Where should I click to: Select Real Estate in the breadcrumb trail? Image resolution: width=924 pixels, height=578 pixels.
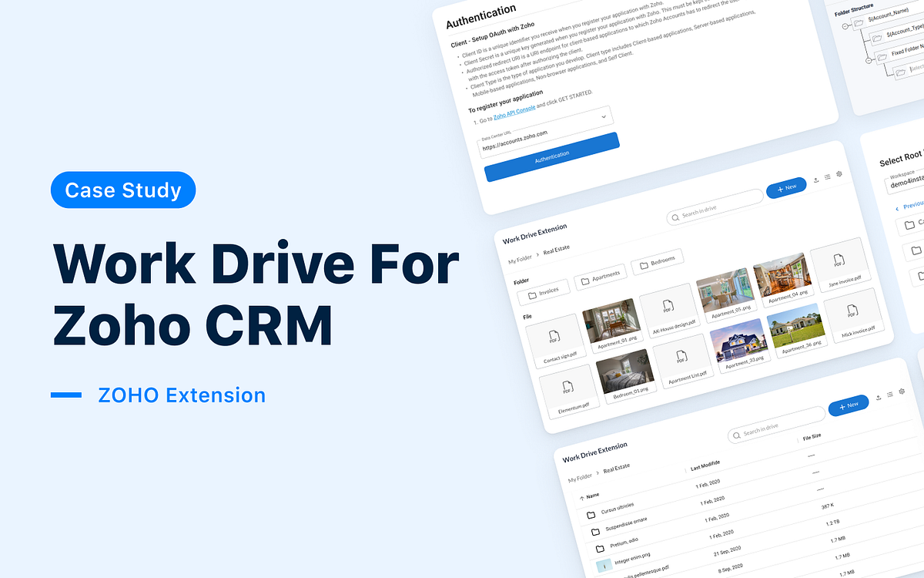556,251
